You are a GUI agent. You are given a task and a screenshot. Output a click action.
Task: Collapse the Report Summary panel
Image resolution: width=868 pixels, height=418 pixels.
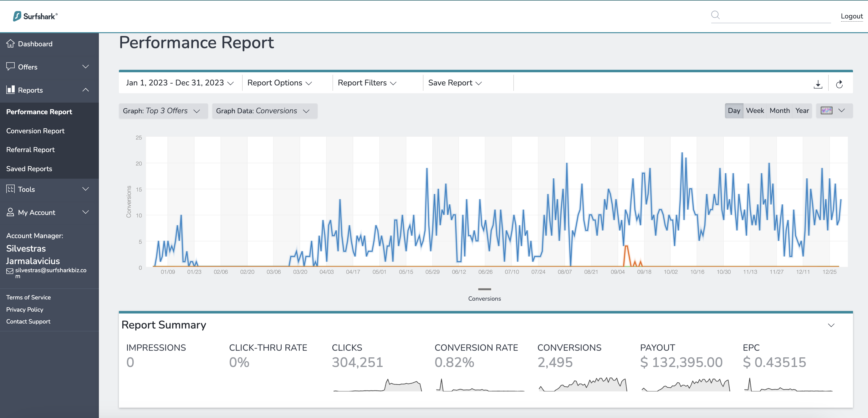(x=831, y=325)
